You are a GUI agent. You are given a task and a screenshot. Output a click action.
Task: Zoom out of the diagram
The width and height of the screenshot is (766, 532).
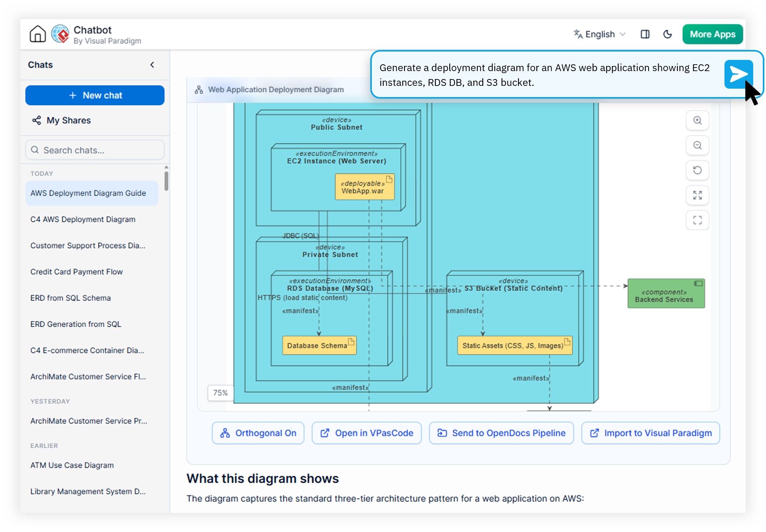[x=697, y=145]
